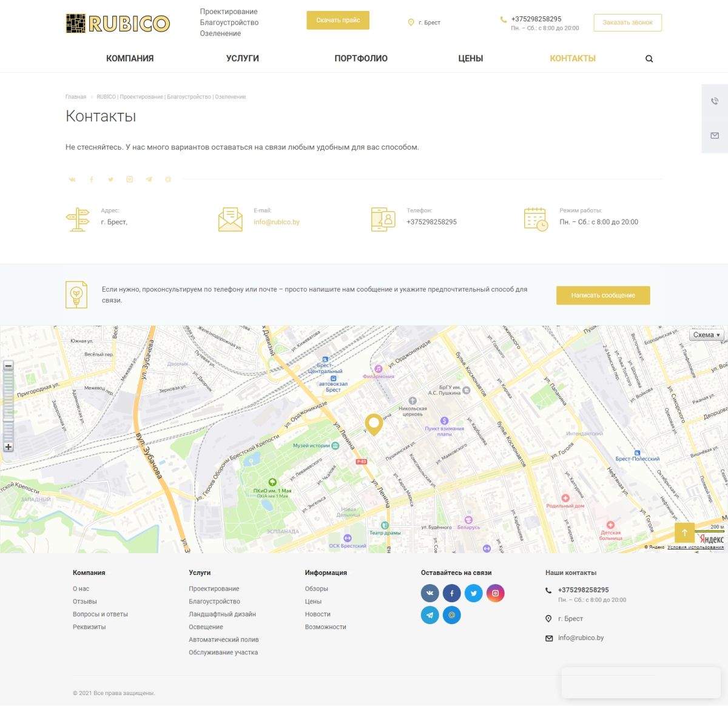This screenshot has width=728, height=706.
Task: Open Новости footer link
Action: point(318,614)
